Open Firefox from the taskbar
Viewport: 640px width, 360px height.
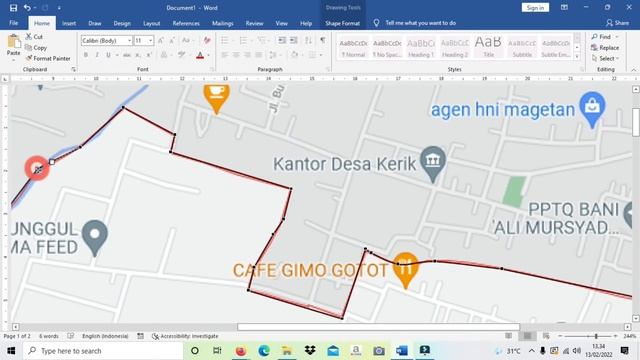coord(241,351)
